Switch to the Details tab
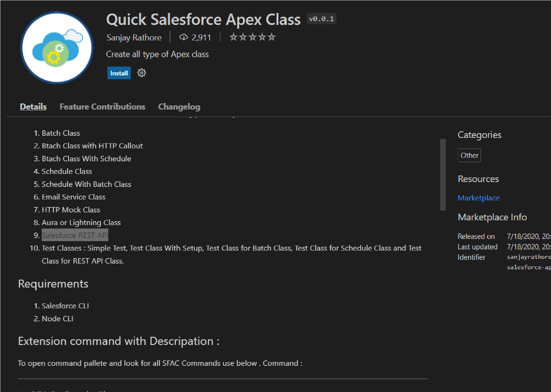551x392 pixels. pyautogui.click(x=33, y=107)
